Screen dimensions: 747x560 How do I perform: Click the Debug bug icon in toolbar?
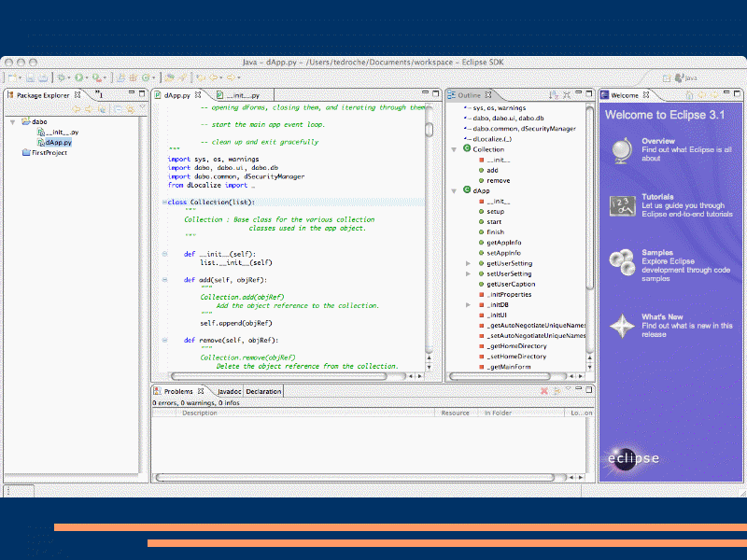pyautogui.click(x=61, y=77)
